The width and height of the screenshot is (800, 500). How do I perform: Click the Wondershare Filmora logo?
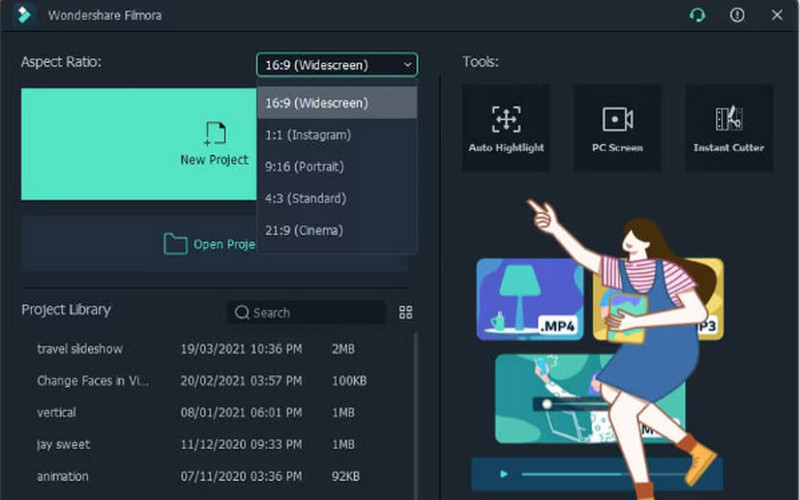tap(27, 15)
